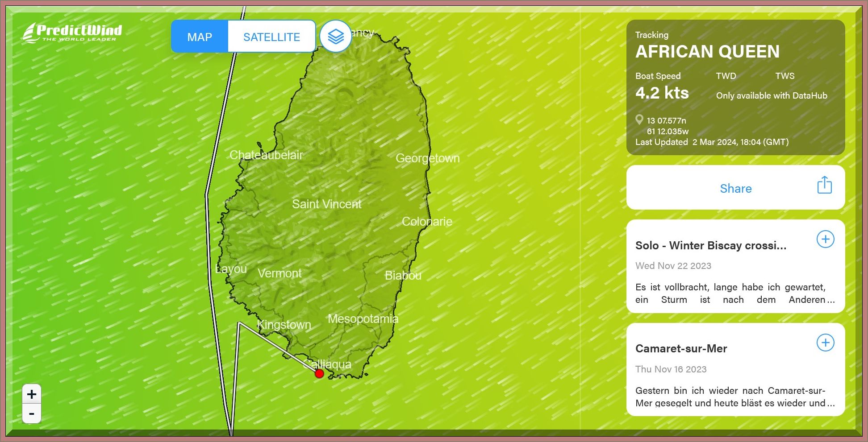Viewport: 868px width, 442px height.
Task: Switch to SATELLITE view
Action: click(x=271, y=37)
